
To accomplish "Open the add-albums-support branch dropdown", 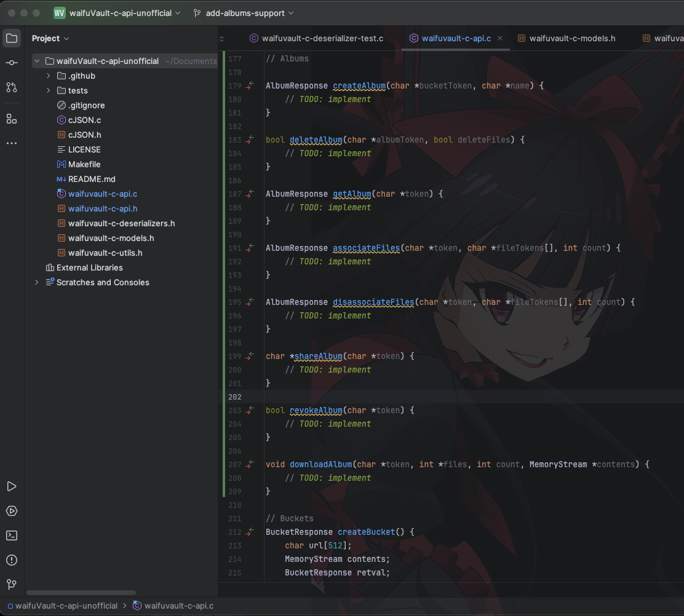I will tap(244, 13).
